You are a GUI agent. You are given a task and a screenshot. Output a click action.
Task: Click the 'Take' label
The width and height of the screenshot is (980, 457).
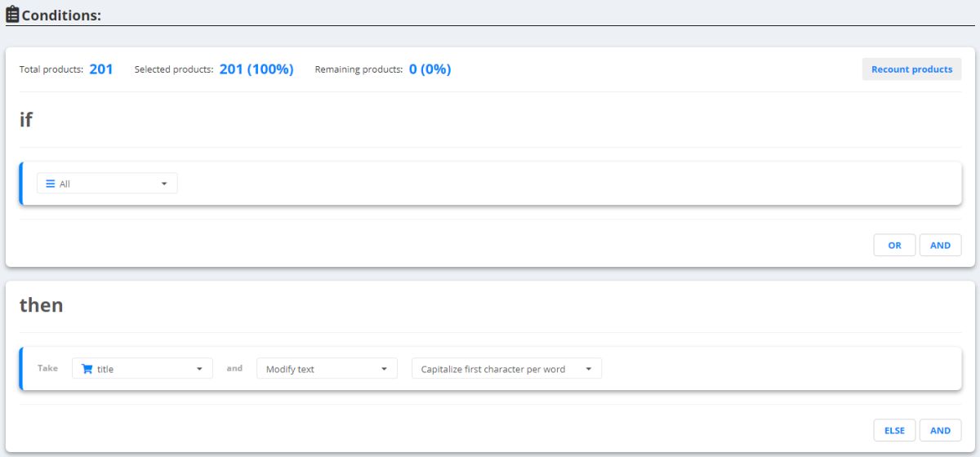coord(47,368)
